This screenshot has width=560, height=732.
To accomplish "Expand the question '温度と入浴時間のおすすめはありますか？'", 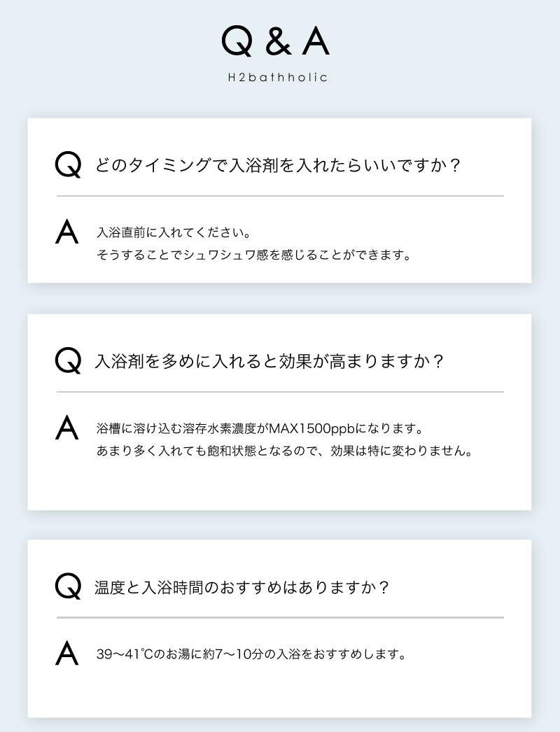I will pyautogui.click(x=241, y=587).
